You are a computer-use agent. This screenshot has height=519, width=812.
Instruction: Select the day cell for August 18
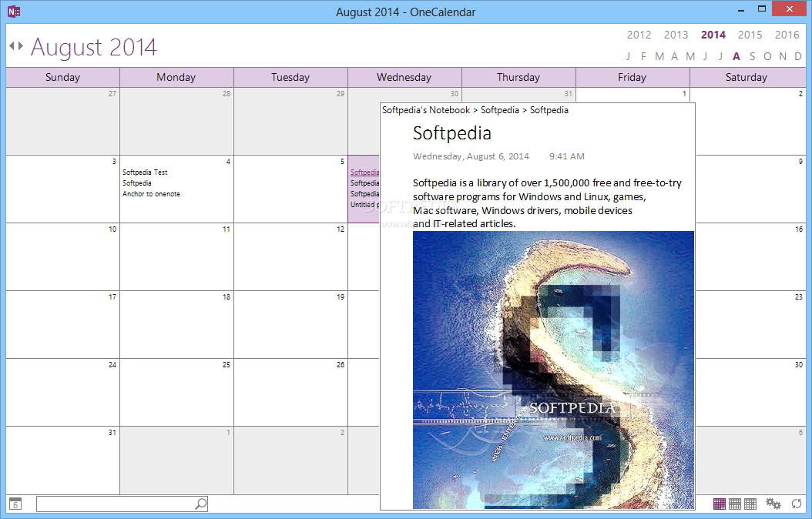(x=176, y=325)
